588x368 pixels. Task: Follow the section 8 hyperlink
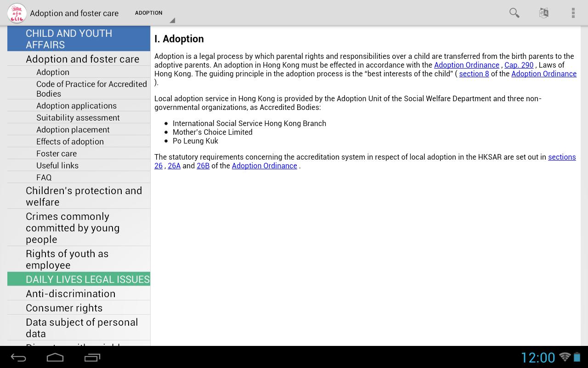[474, 74]
